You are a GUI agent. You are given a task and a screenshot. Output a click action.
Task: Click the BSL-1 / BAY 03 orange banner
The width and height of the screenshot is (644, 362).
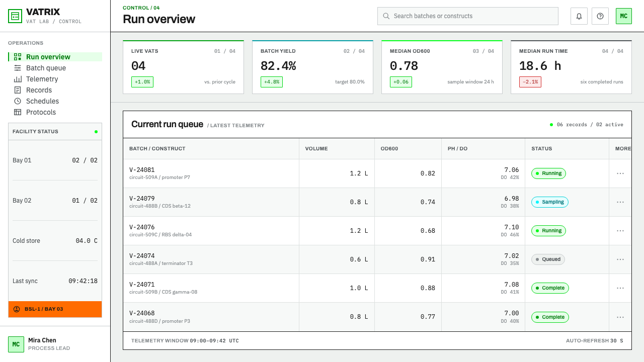pyautogui.click(x=55, y=309)
